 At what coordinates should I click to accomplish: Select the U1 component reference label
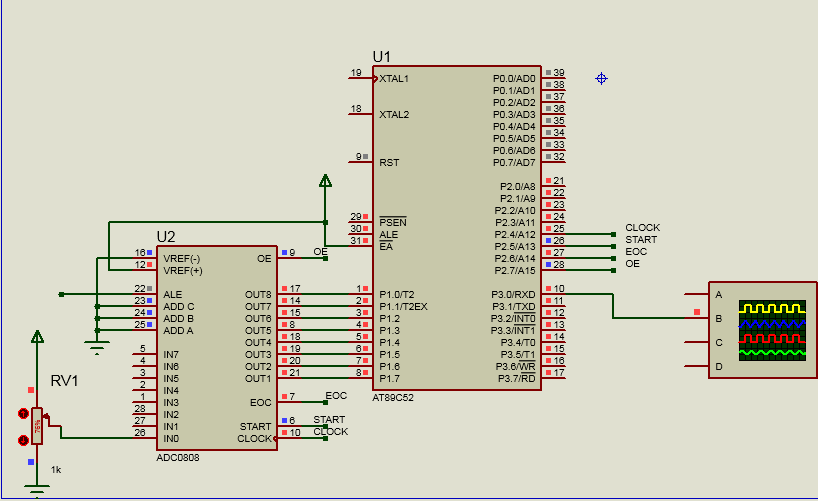click(x=382, y=56)
